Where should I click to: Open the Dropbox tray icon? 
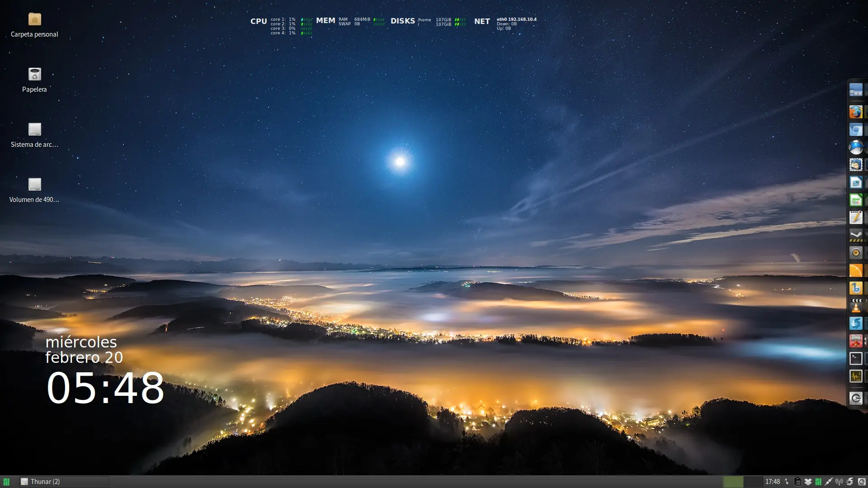[808, 482]
